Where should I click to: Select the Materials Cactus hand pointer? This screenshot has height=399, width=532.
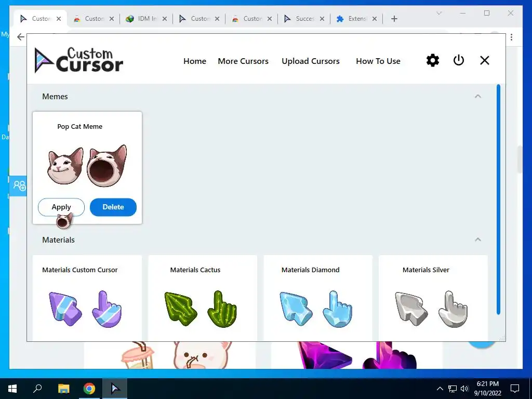coord(222,309)
